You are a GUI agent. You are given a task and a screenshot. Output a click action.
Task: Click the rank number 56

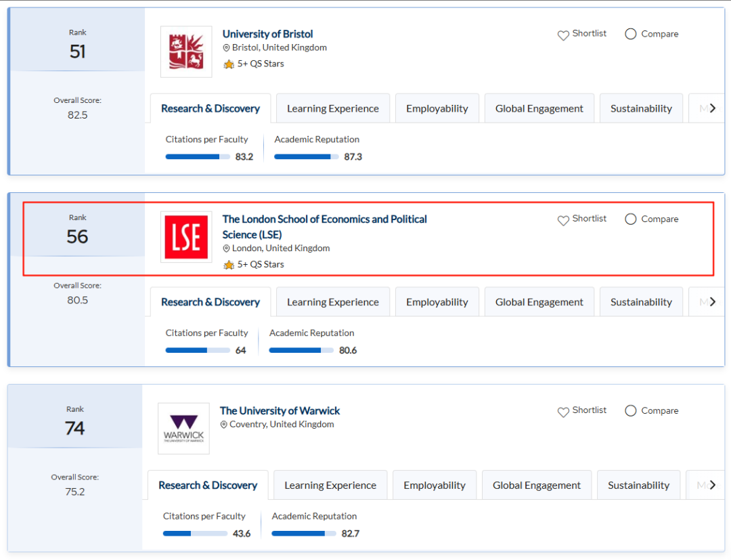pos(77,236)
